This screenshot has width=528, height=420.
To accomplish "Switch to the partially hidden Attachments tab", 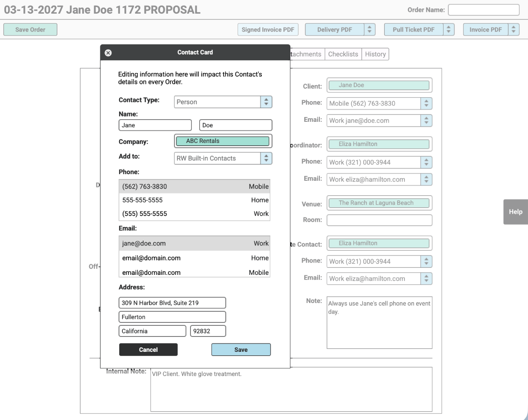I will click(x=307, y=54).
